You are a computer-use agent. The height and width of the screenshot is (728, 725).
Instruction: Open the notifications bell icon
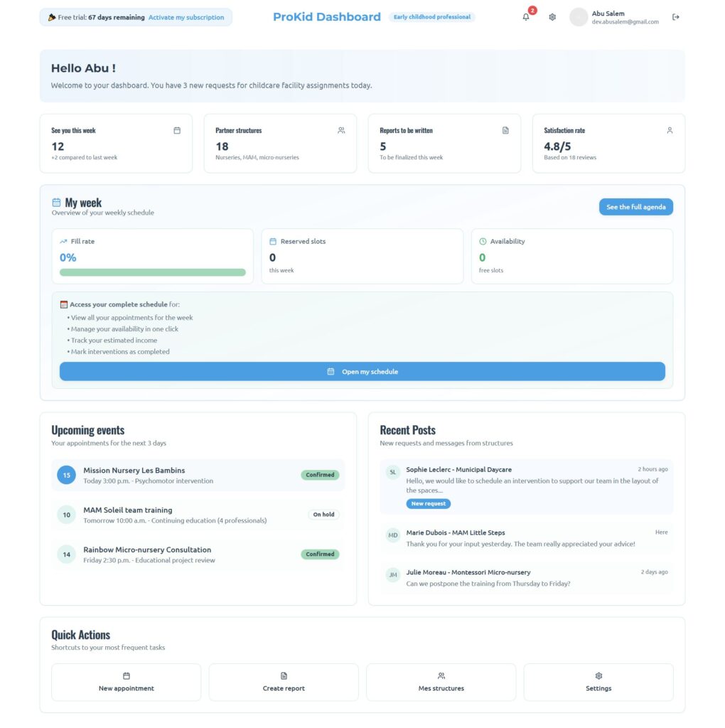click(526, 17)
